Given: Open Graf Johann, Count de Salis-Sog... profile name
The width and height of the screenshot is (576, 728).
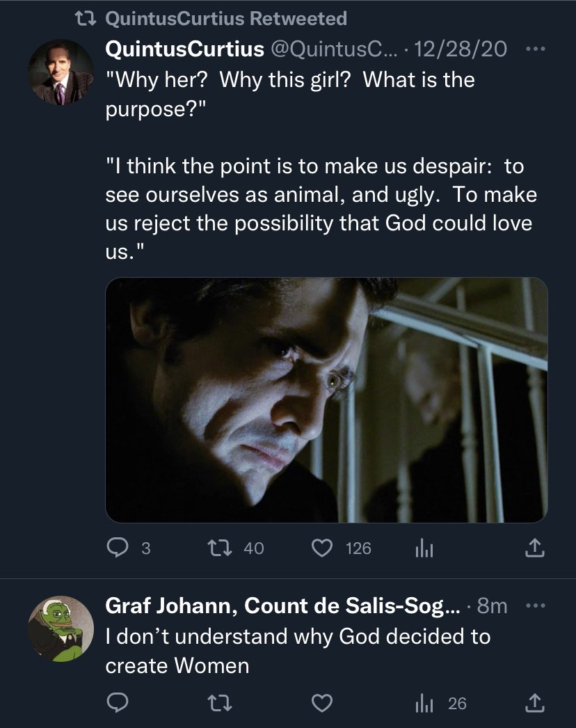Looking at the screenshot, I should point(282,606).
